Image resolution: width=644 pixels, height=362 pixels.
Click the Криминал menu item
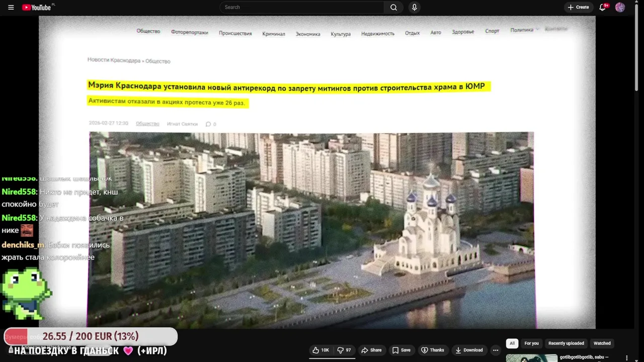click(273, 34)
